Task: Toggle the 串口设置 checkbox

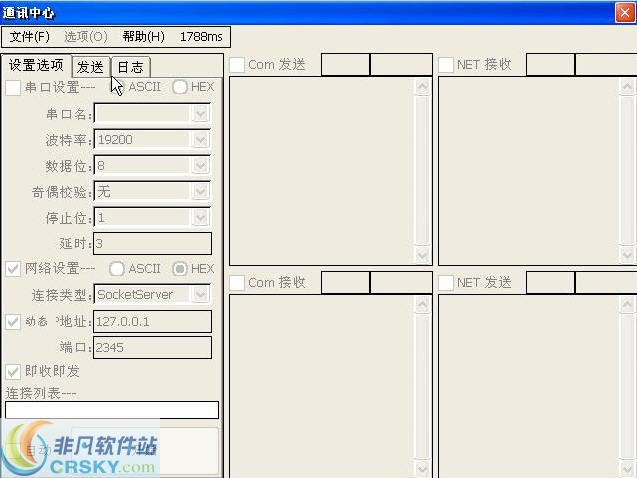Action: click(13, 87)
